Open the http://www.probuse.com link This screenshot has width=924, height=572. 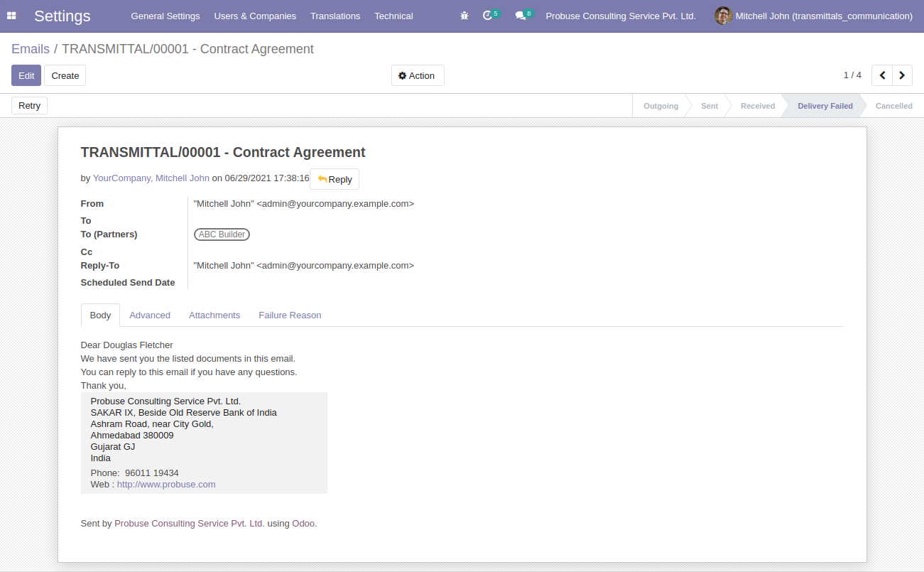[x=166, y=485]
